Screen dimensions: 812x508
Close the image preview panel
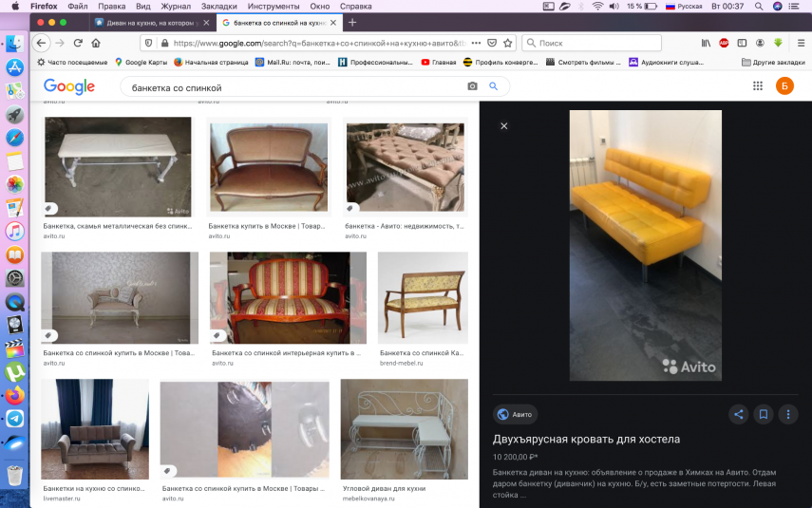tap(504, 126)
